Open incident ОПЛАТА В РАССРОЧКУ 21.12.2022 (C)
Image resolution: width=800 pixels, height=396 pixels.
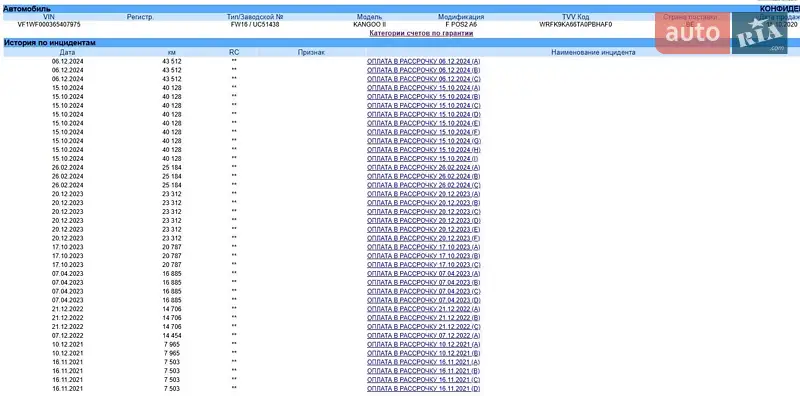click(x=423, y=327)
